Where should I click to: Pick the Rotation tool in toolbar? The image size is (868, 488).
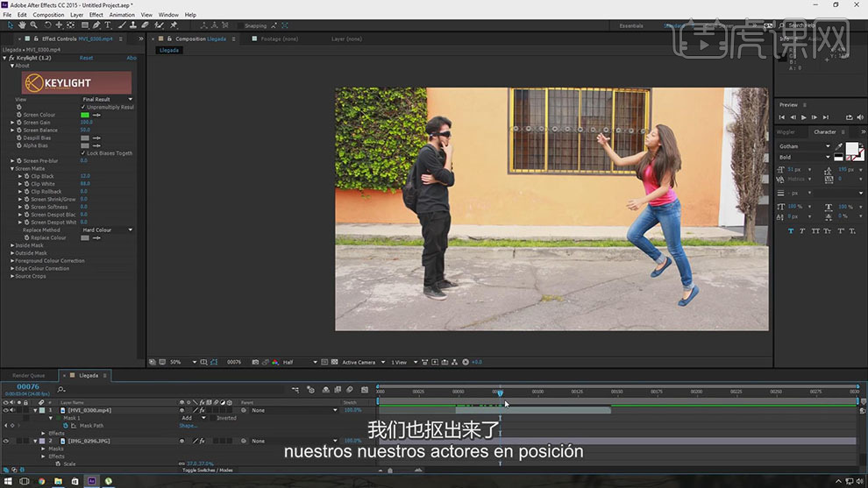coord(47,25)
